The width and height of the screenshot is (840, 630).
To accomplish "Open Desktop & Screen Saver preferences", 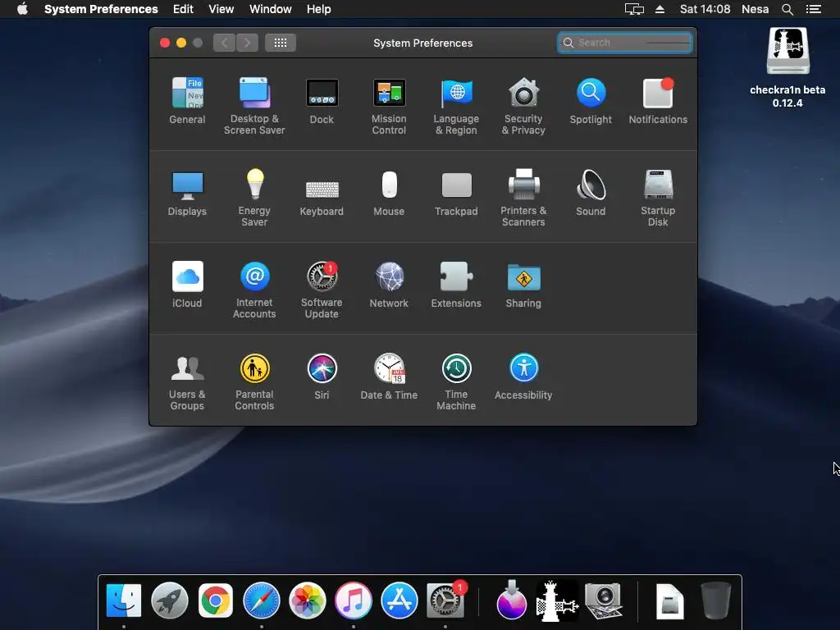I will 254,107.
